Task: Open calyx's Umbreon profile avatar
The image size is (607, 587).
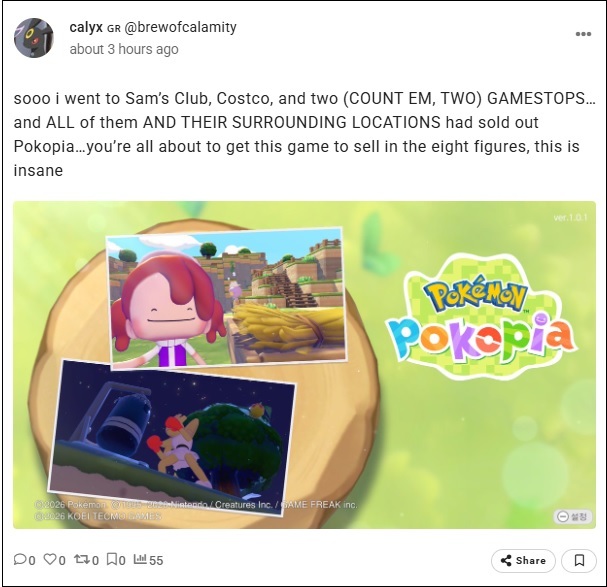Action: [x=34, y=38]
